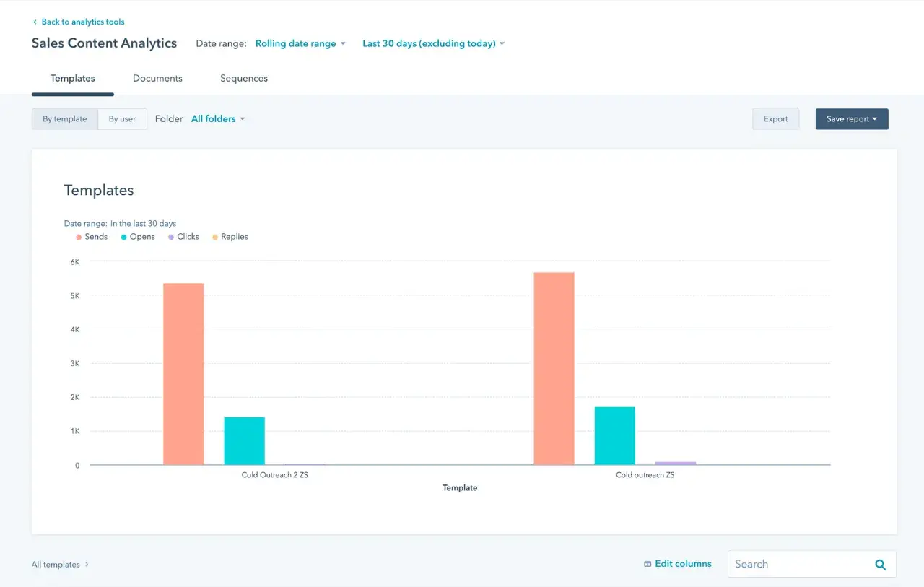Click the Export button

click(x=775, y=119)
